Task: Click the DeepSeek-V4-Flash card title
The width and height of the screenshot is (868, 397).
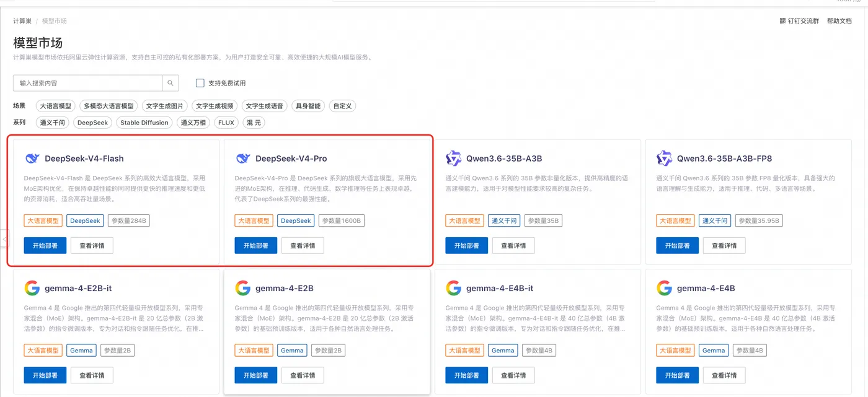Action: click(x=84, y=159)
